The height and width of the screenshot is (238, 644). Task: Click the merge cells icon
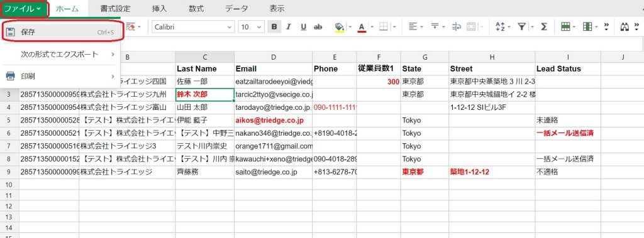pos(471,26)
